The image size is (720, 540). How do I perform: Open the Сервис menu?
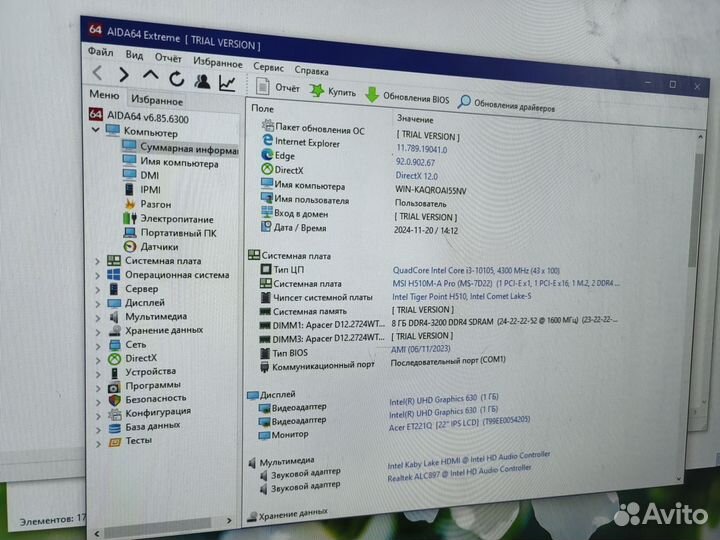click(267, 66)
